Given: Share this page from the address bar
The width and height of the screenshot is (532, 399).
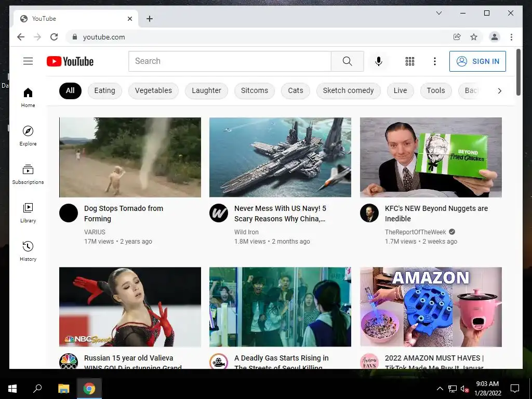Looking at the screenshot, I should click(457, 37).
